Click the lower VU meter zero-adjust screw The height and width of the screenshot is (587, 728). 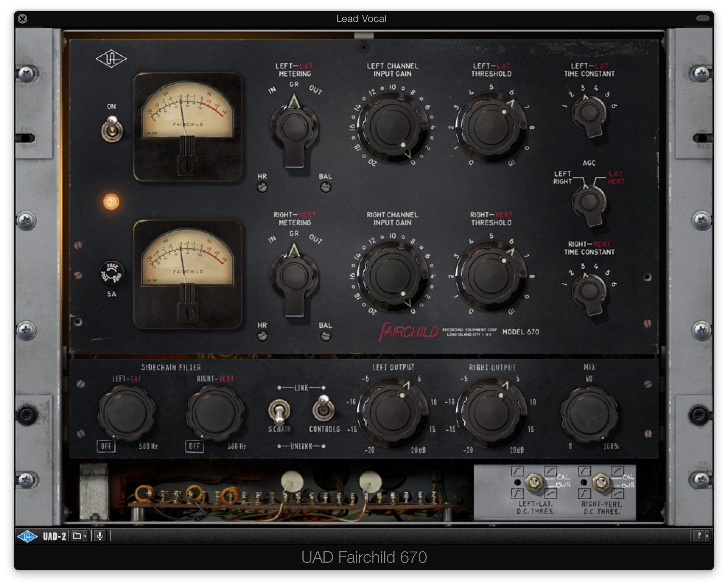click(188, 313)
